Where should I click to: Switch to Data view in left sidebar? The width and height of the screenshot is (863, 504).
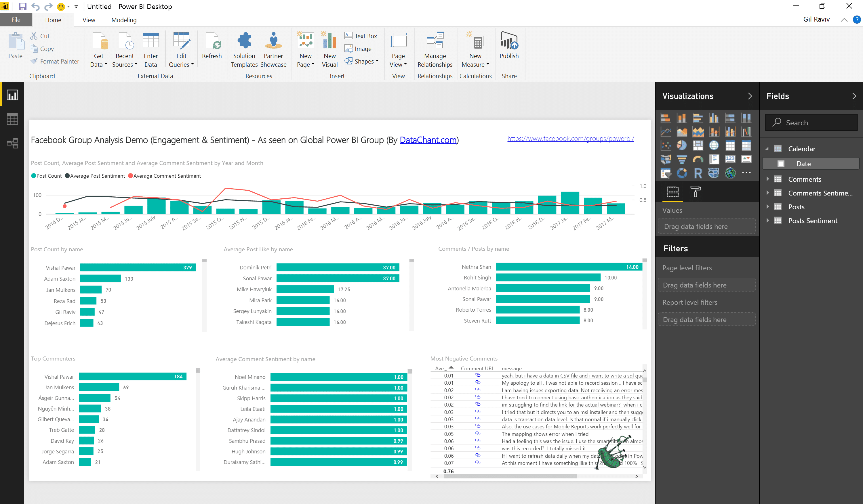12,119
